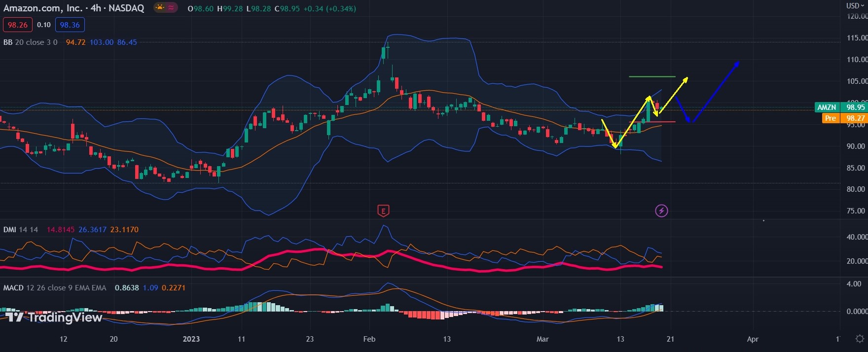Open the earnings E marker on chart

coord(383,211)
